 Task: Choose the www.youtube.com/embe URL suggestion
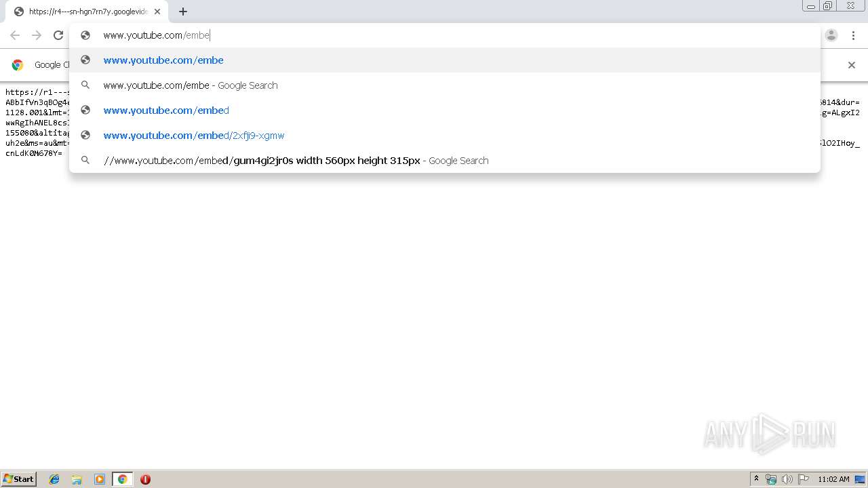[445, 60]
